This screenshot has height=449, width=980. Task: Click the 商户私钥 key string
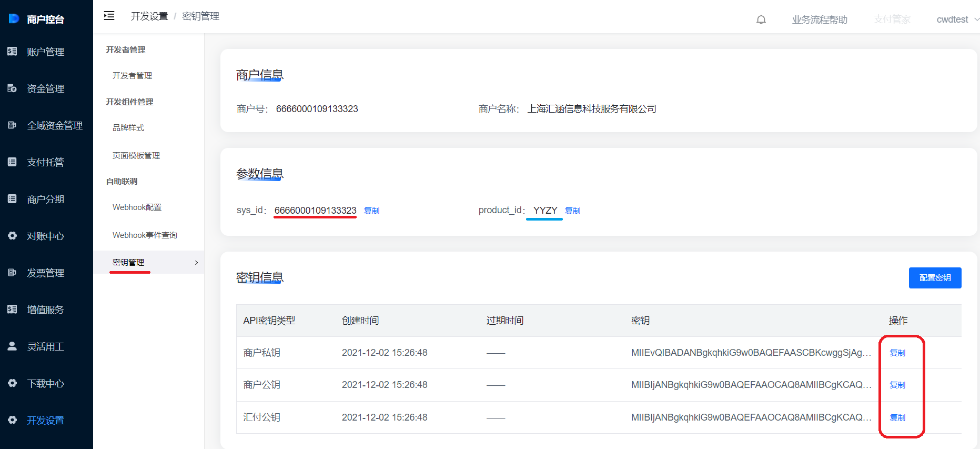pyautogui.click(x=751, y=353)
